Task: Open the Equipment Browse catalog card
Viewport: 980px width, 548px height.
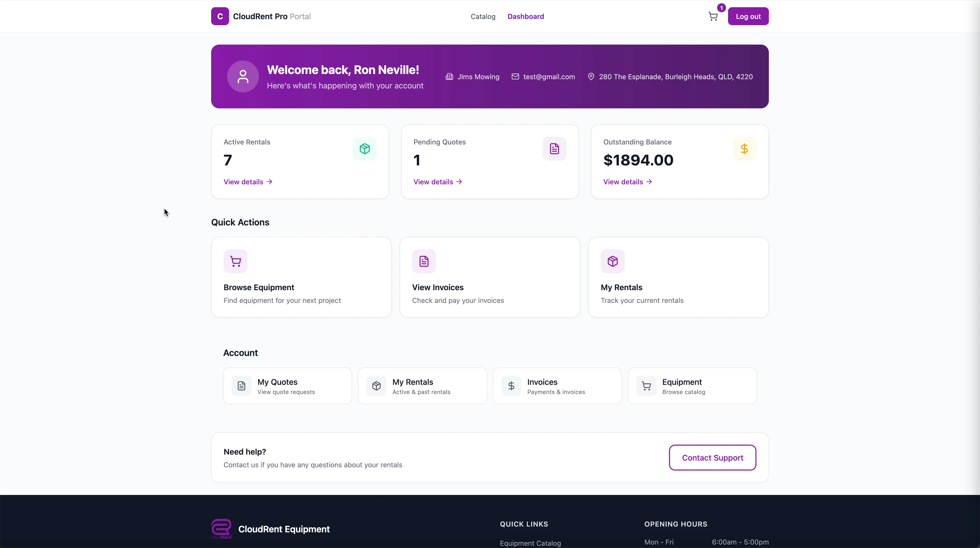Action: pyautogui.click(x=692, y=386)
